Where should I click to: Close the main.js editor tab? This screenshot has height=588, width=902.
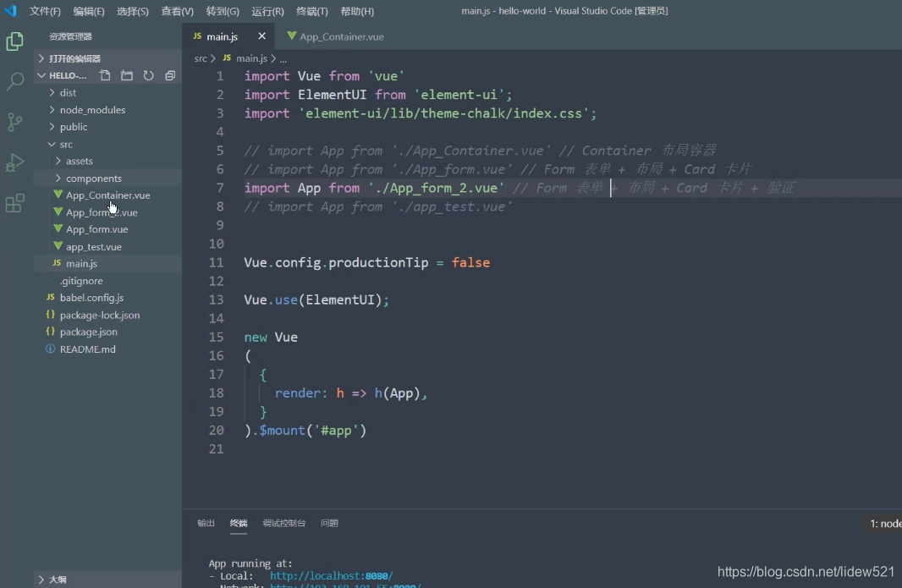pos(261,36)
